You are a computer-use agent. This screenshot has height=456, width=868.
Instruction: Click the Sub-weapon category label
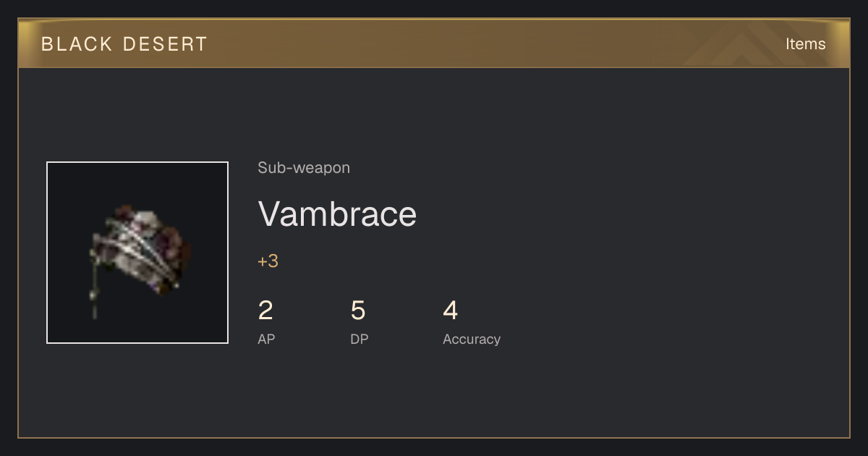[304, 168]
